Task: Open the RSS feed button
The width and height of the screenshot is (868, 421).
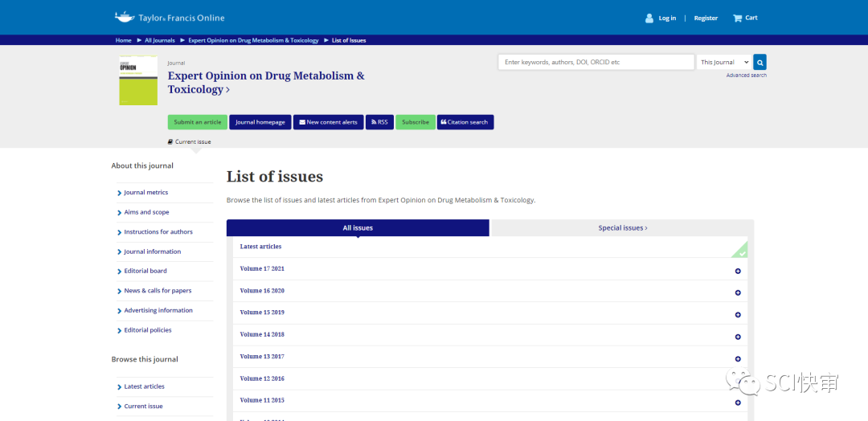Action: [379, 122]
